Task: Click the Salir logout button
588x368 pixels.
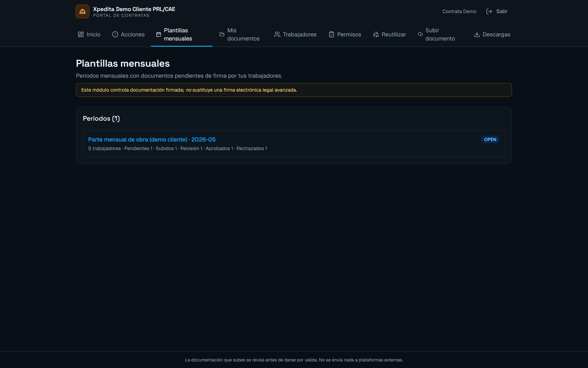Action: click(x=497, y=11)
